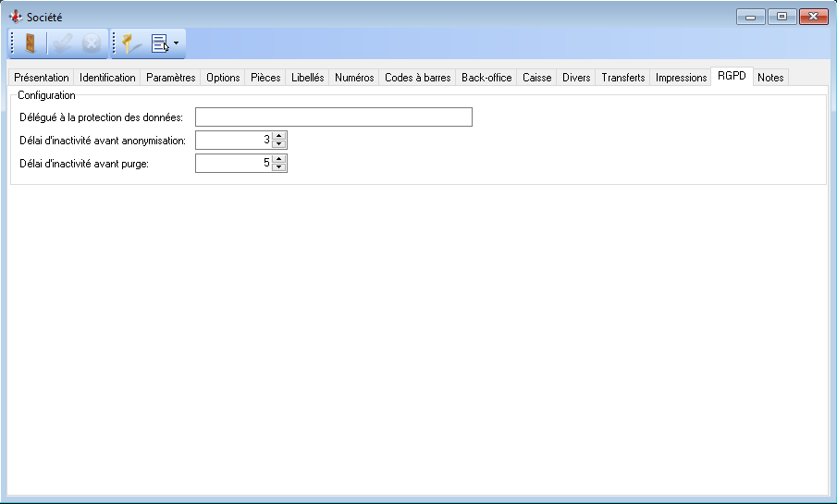Switch to the Présentation tab
This screenshot has height=504, width=837.
tap(42, 78)
